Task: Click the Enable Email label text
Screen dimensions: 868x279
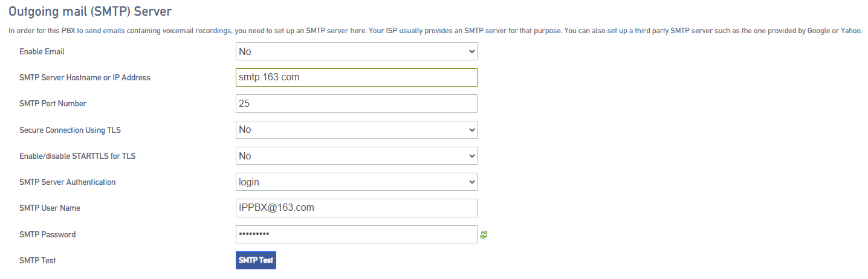Action: (42, 51)
